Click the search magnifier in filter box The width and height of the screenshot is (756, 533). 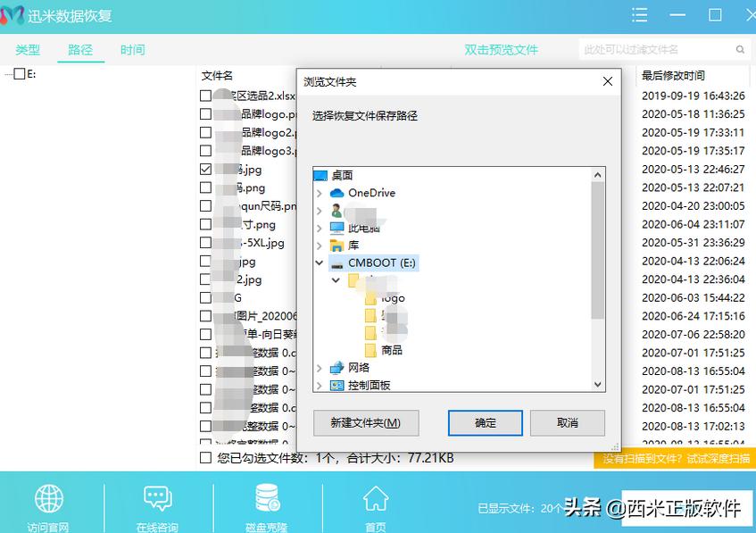point(741,50)
